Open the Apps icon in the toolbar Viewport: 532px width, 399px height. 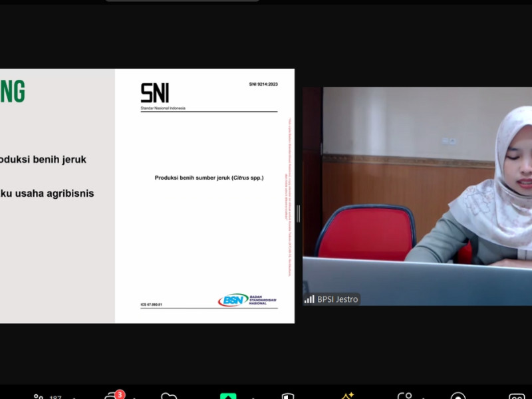click(x=404, y=397)
